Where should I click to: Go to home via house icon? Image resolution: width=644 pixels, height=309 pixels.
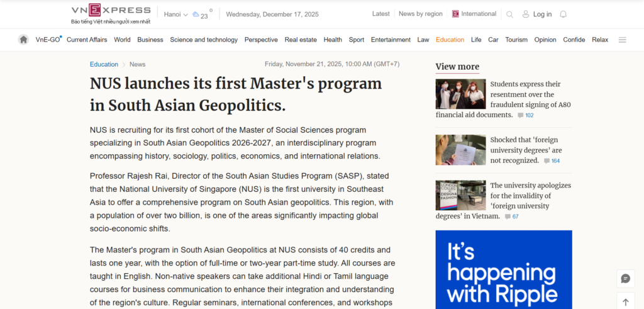click(x=23, y=40)
